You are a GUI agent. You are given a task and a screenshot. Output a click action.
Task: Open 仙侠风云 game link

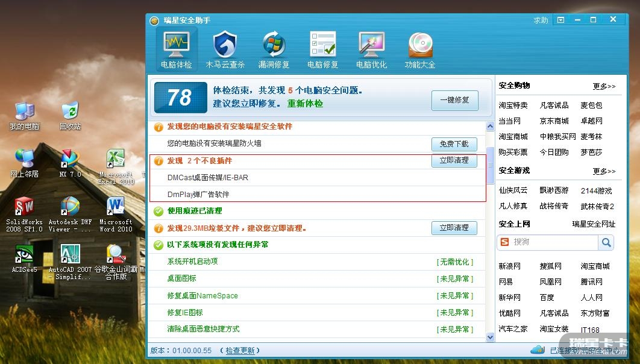pyautogui.click(x=513, y=190)
